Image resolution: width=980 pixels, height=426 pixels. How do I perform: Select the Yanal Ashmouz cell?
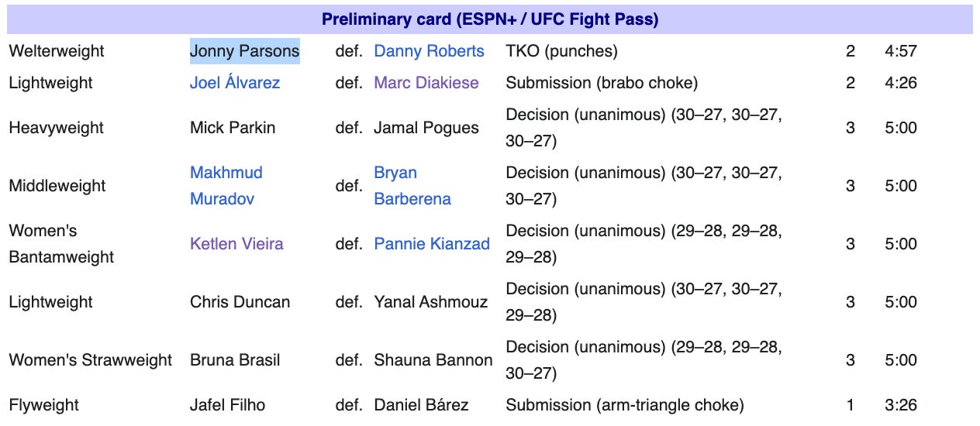tap(430, 302)
